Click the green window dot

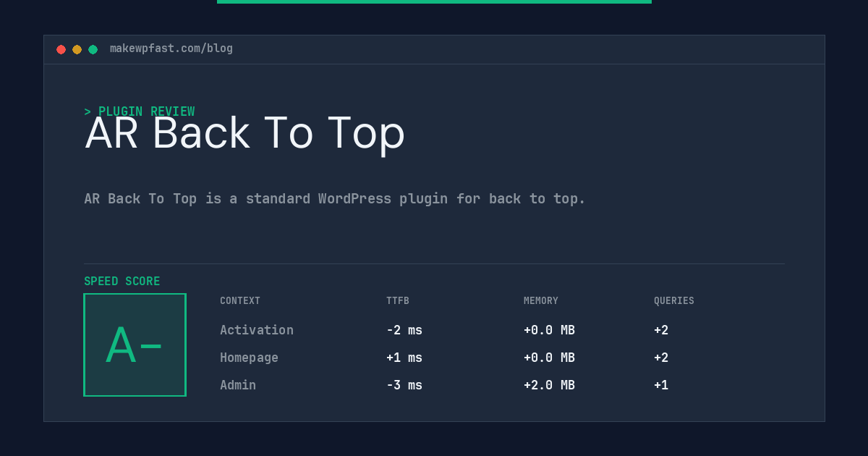click(93, 49)
